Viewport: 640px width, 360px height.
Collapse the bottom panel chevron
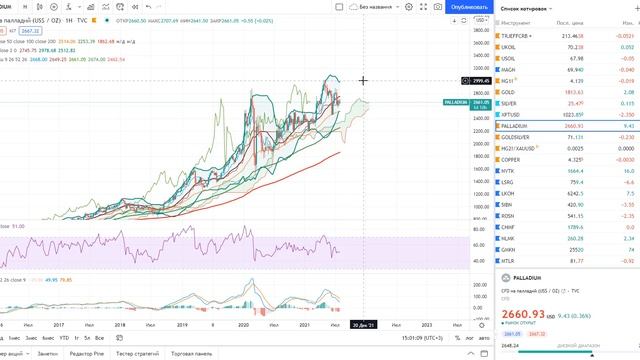click(x=471, y=353)
